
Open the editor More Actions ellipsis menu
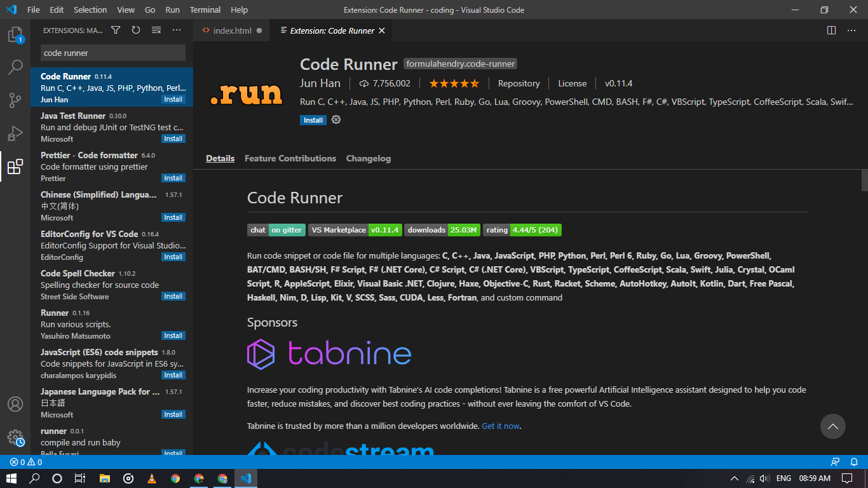click(x=851, y=30)
